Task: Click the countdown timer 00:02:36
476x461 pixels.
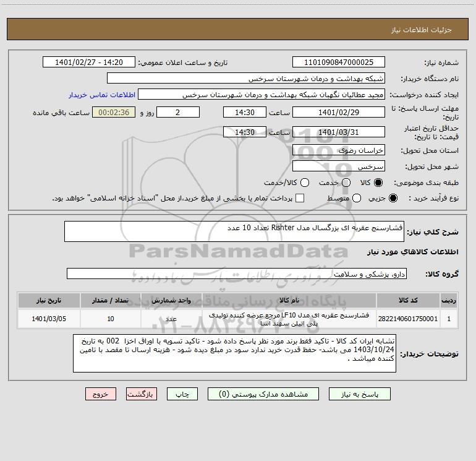Action: (x=114, y=112)
